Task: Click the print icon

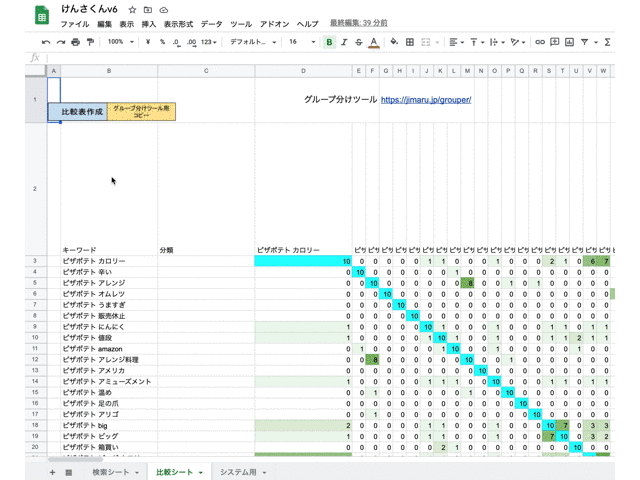Action: pos(75,42)
